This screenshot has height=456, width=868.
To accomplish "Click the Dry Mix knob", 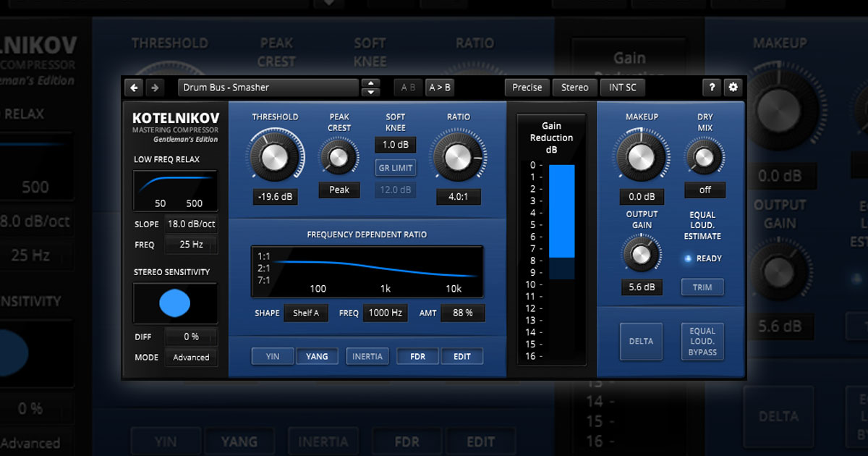I will (x=705, y=156).
